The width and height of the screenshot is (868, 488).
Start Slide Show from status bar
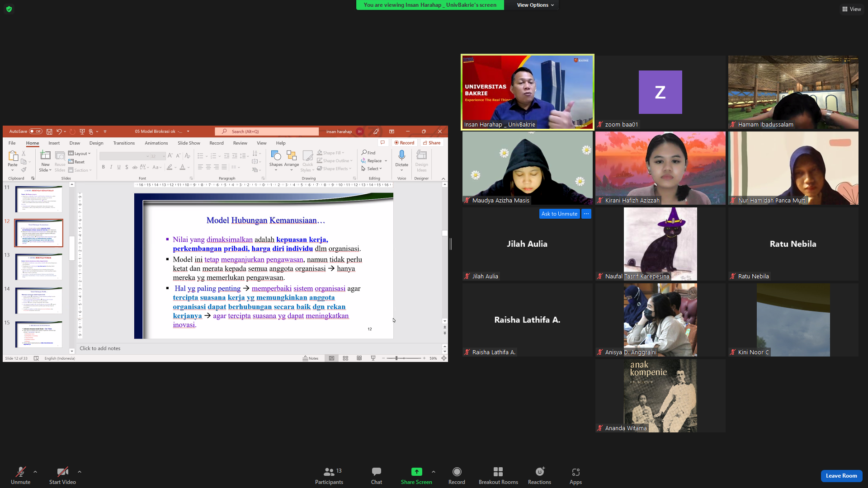point(373,358)
